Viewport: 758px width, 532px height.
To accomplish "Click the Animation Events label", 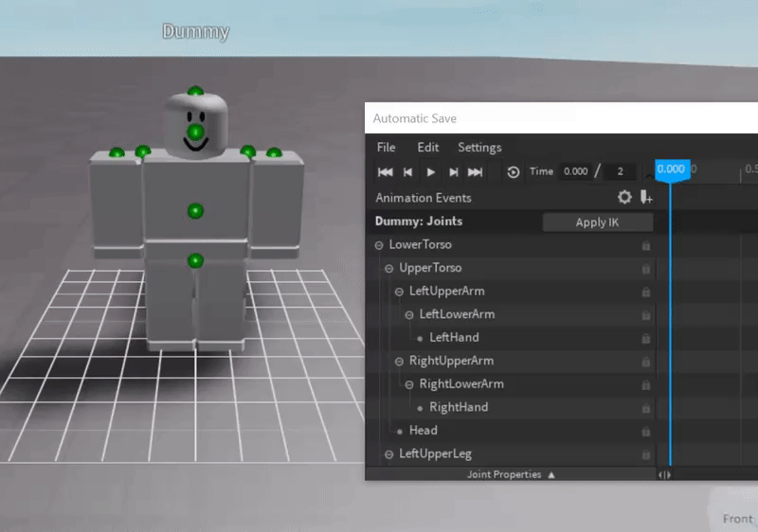I will pos(423,198).
